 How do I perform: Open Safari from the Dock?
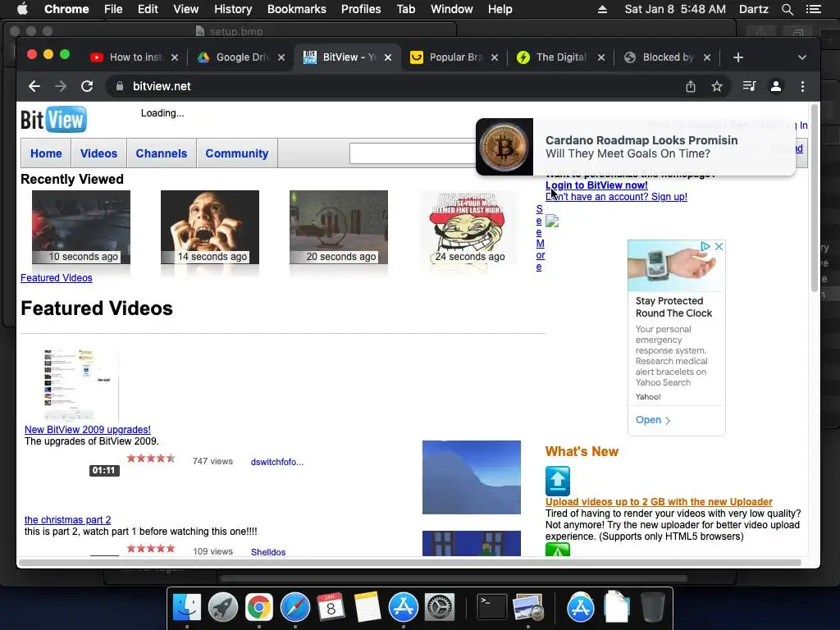(295, 608)
